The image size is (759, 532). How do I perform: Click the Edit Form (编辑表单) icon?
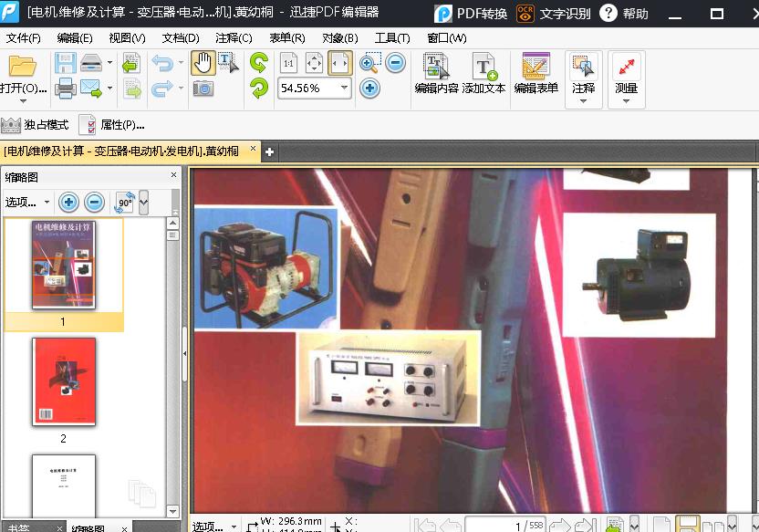(535, 73)
